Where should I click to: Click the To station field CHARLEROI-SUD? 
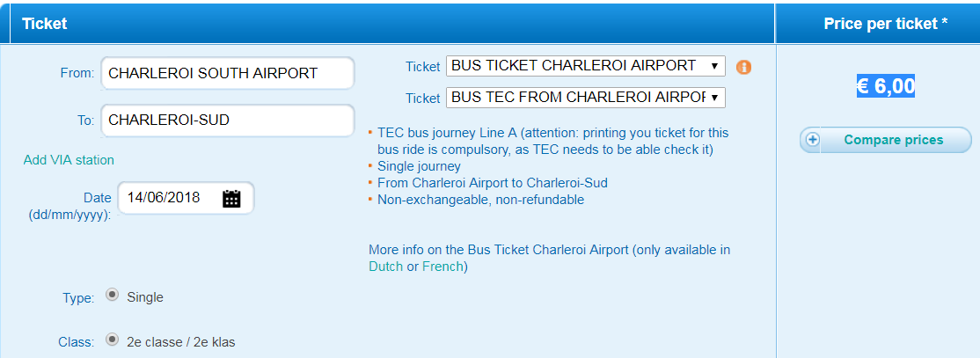click(x=228, y=121)
